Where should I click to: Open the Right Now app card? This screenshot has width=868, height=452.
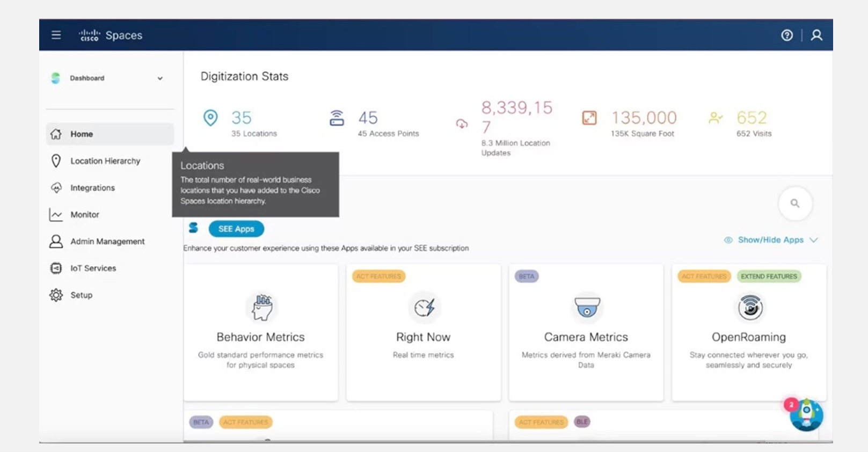coord(424,332)
